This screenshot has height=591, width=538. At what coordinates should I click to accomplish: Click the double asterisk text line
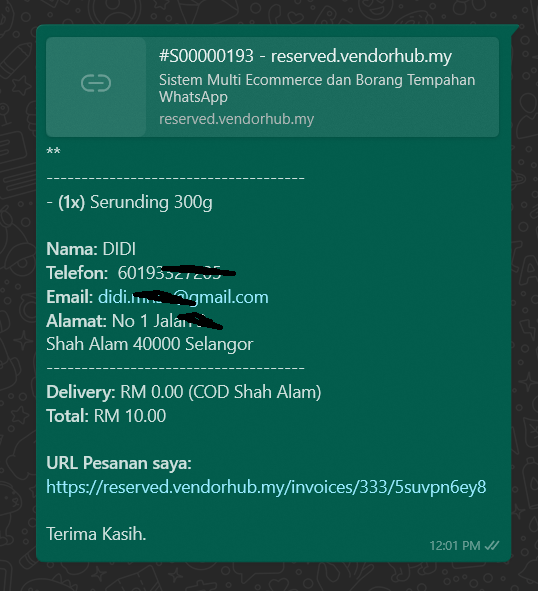[x=53, y=152]
